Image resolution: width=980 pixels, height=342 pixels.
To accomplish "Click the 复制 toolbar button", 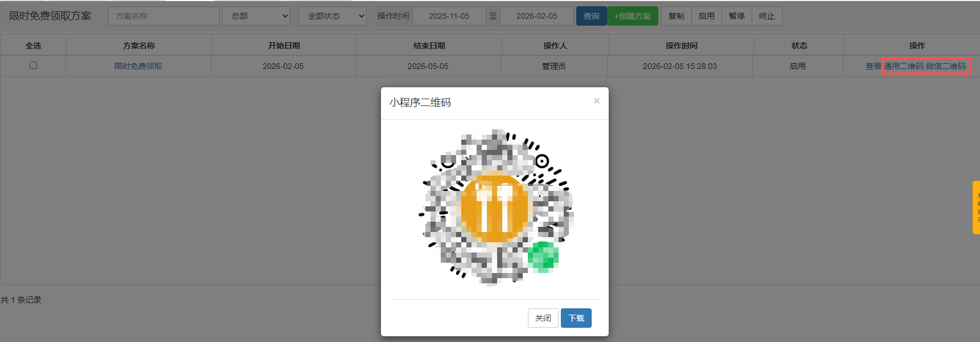I will pyautogui.click(x=676, y=16).
